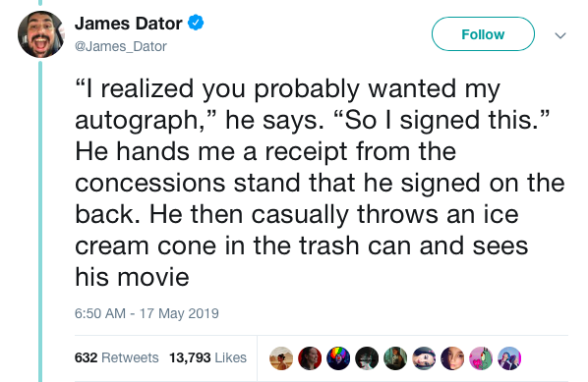
Task: Click the teal thread line below avatar
Action: click(x=40, y=222)
